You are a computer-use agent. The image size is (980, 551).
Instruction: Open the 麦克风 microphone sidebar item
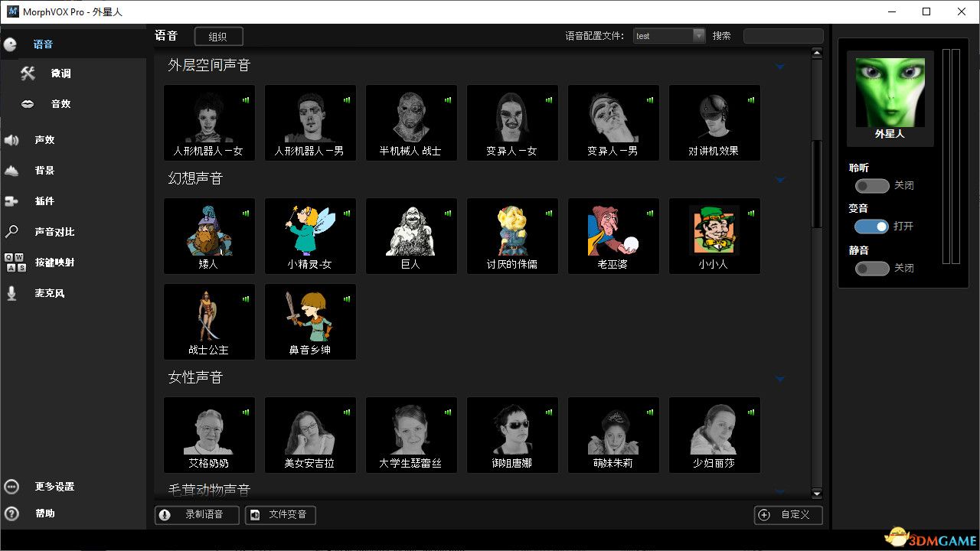pos(48,293)
